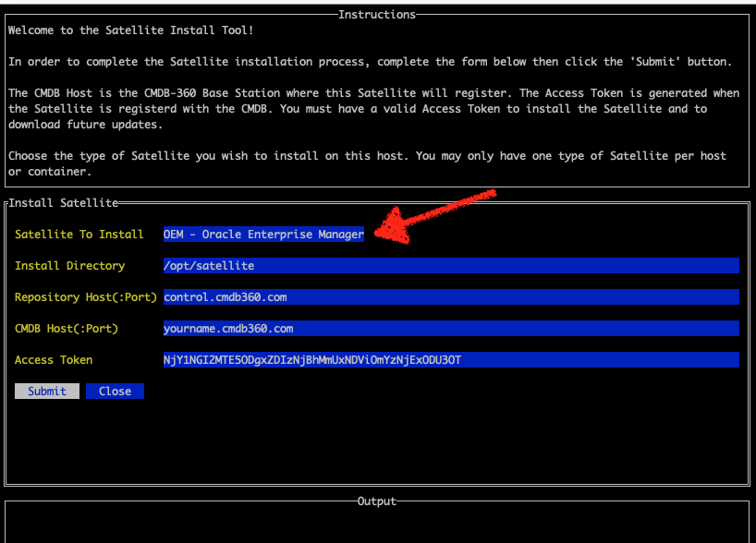Focus the CMDB Host field yourname.cmdb360.com
The image size is (756, 543).
[451, 328]
